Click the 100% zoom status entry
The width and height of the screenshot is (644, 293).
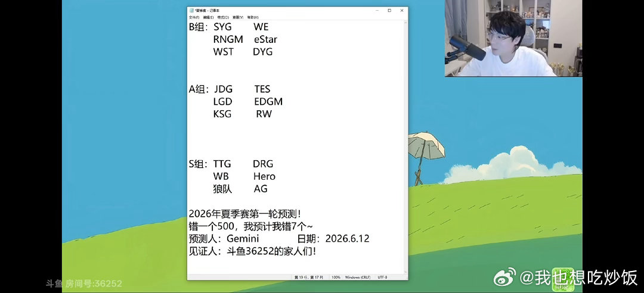[x=336, y=277]
